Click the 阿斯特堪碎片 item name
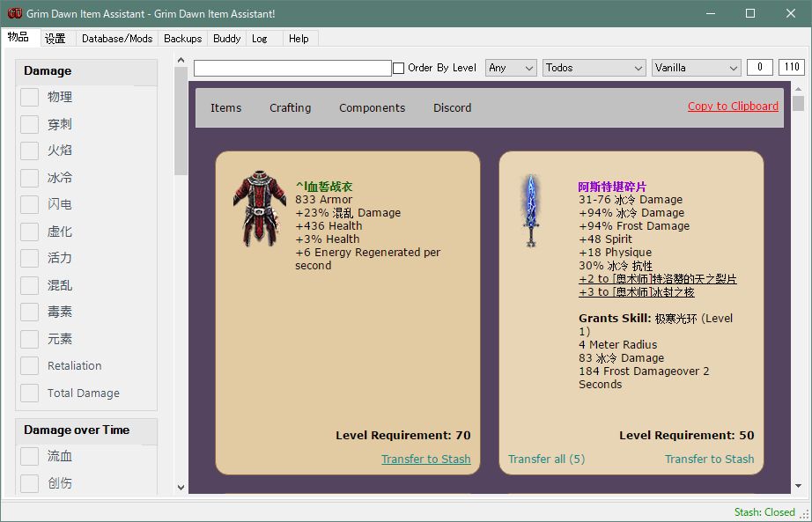This screenshot has height=522, width=812. pyautogui.click(x=612, y=187)
